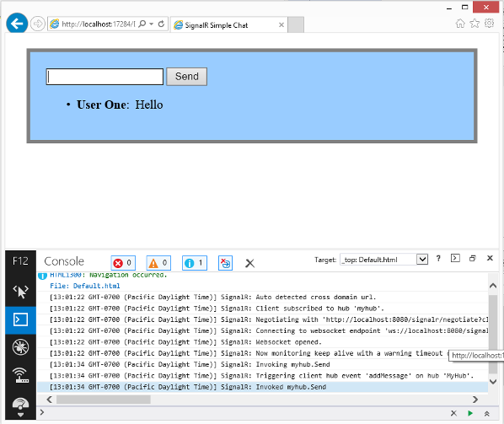The image size is (504, 424).
Task: Open the Debugger tool bug icon
Action: (x=20, y=347)
